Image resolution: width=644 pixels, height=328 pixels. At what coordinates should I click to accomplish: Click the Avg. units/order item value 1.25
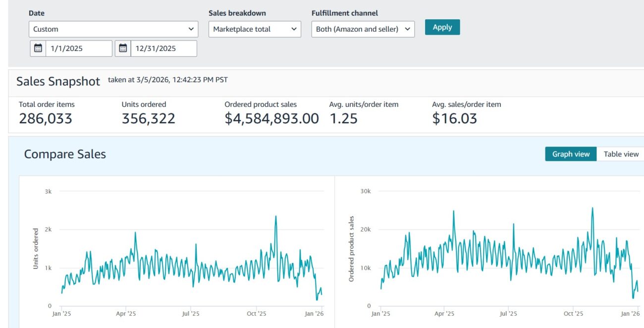343,119
